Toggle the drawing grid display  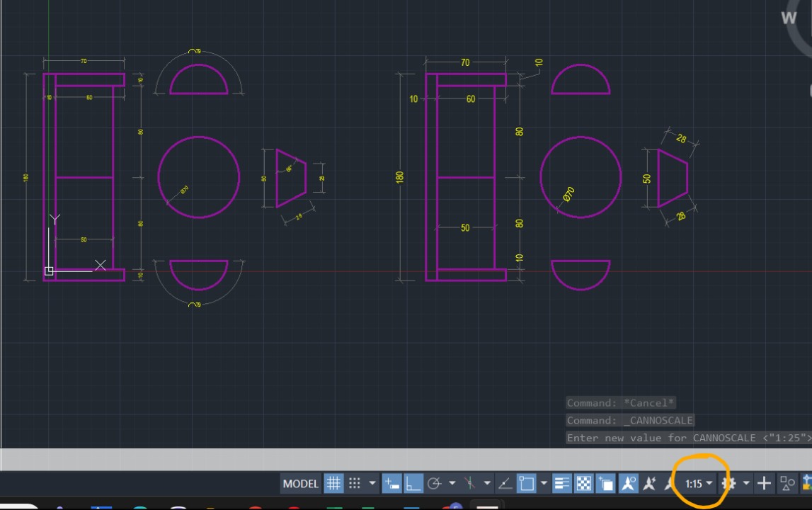[x=333, y=484]
